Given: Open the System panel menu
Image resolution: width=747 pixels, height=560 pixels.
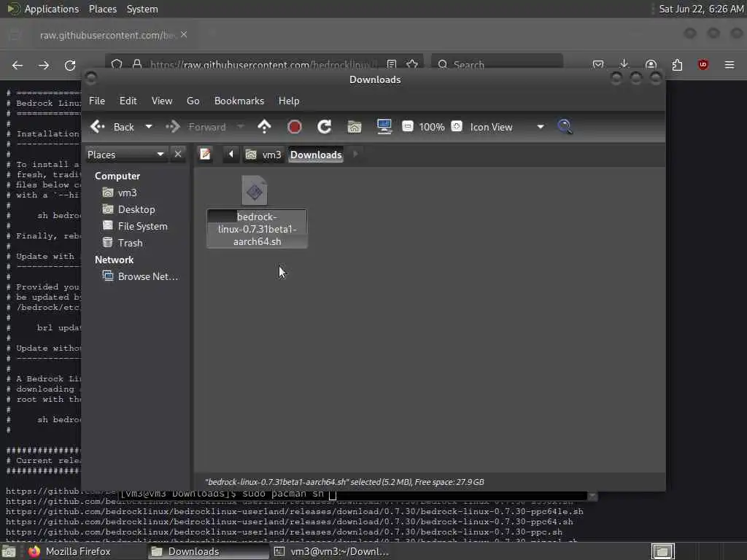Looking at the screenshot, I should [142, 9].
